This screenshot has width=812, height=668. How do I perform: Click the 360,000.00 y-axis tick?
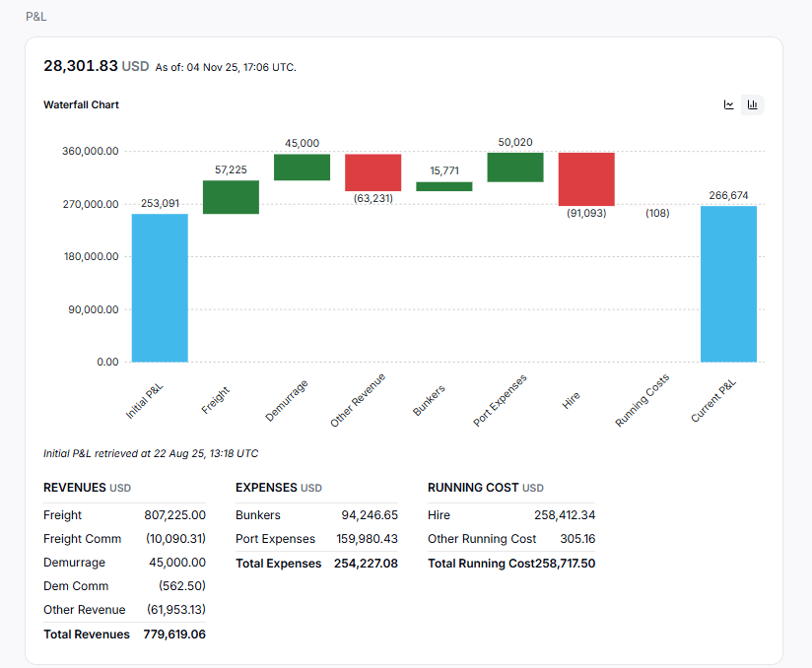[90, 151]
